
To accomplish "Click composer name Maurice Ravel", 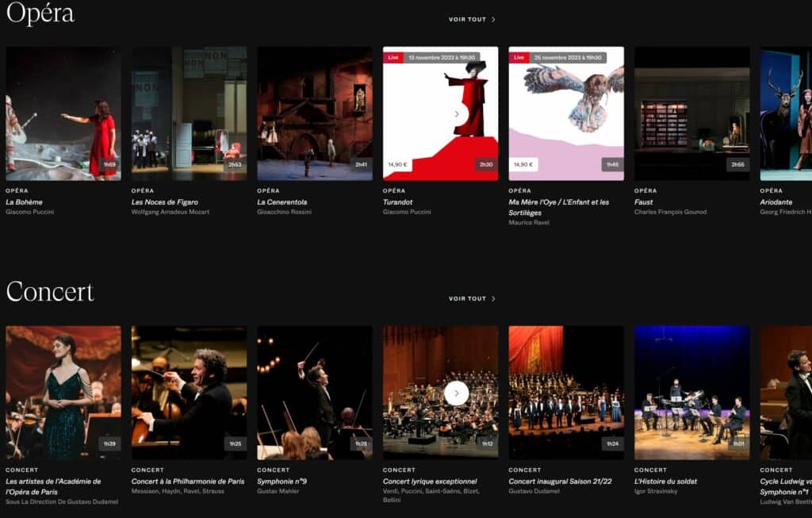I will click(x=529, y=222).
